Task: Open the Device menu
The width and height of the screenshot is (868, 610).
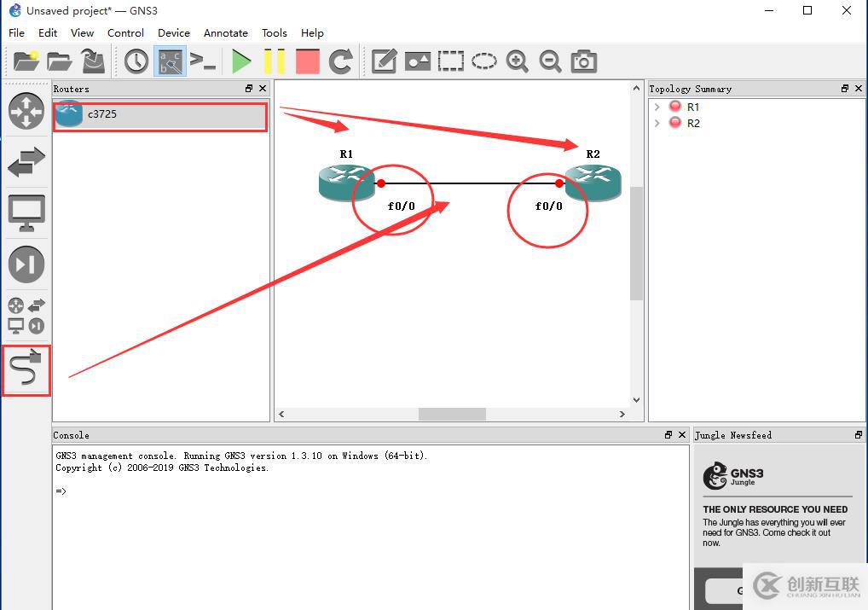Action: 174,32
